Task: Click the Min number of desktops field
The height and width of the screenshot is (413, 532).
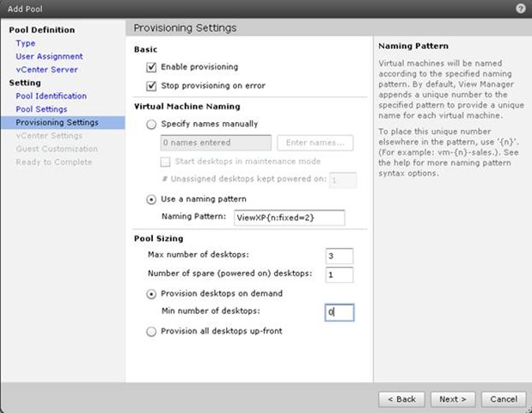Action: tap(339, 312)
